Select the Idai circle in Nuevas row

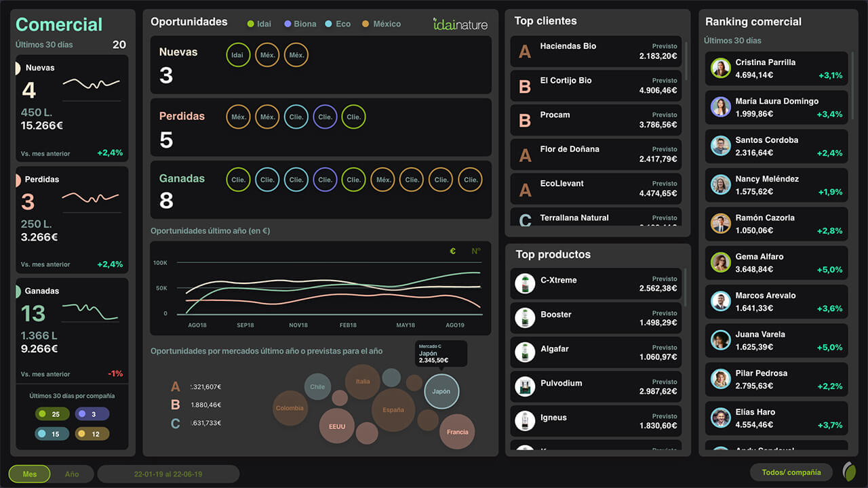pyautogui.click(x=238, y=55)
